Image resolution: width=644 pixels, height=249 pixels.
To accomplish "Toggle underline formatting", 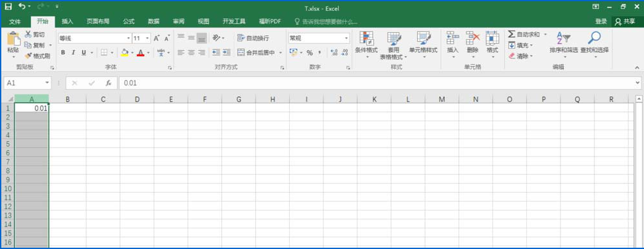I will click(x=84, y=53).
